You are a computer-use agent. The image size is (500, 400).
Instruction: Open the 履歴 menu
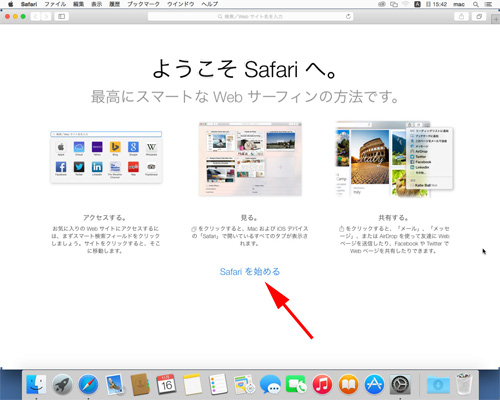(x=114, y=4)
